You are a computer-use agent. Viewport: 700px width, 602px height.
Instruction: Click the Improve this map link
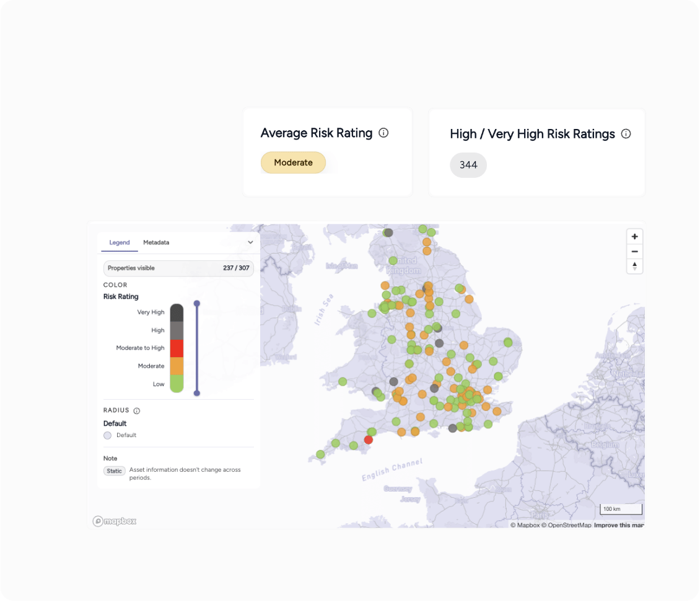[x=619, y=525]
